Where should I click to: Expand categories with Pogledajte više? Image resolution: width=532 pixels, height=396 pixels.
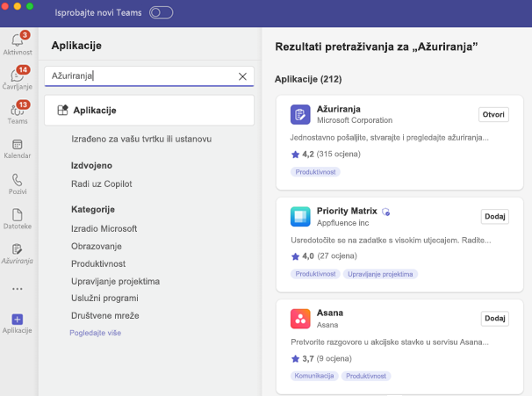[96, 333]
